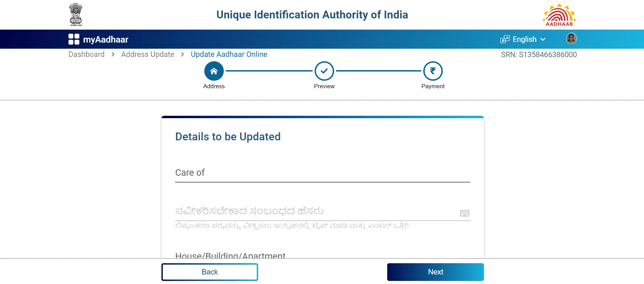Select the Address home step icon
This screenshot has height=284, width=644.
[214, 71]
